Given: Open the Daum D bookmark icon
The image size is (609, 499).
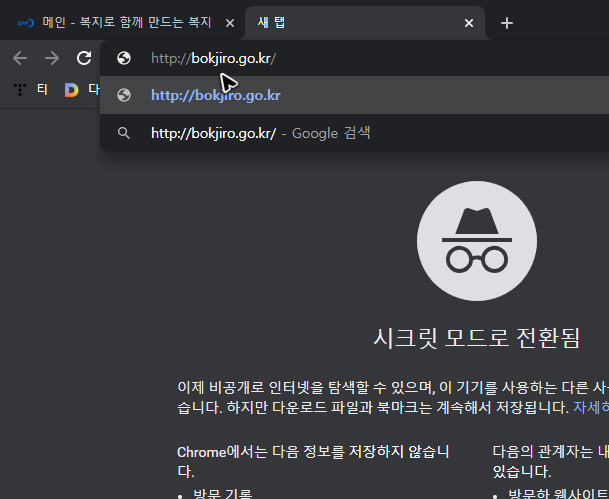Looking at the screenshot, I should [71, 90].
